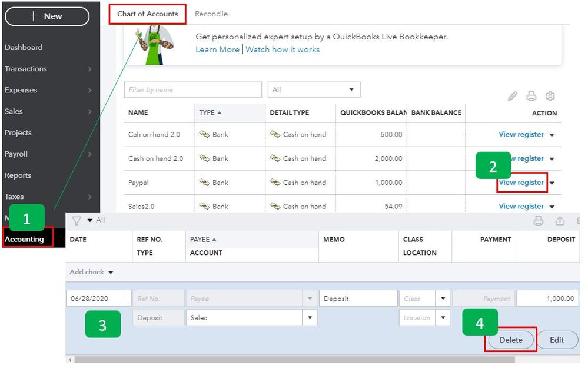This screenshot has width=588, height=368.
Task: Open action dropdown arrow for Cah on hand 2.0
Action: tap(552, 135)
